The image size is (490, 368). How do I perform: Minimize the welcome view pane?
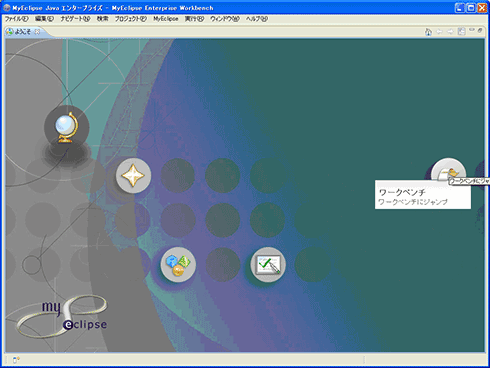point(472,30)
